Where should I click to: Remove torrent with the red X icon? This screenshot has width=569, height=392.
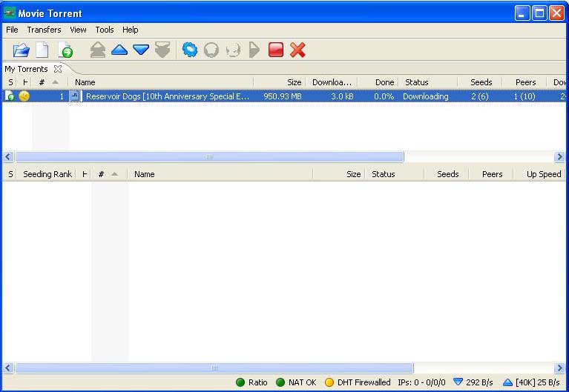(298, 50)
